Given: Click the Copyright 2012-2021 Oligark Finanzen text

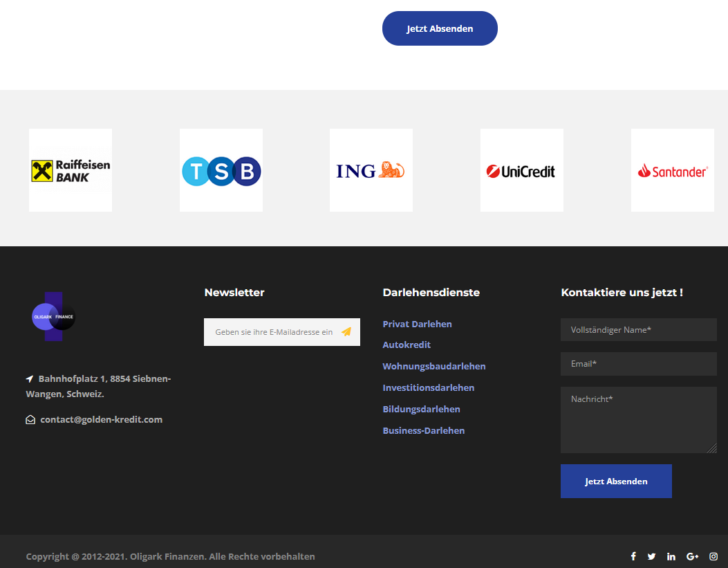Looking at the screenshot, I should (x=170, y=556).
